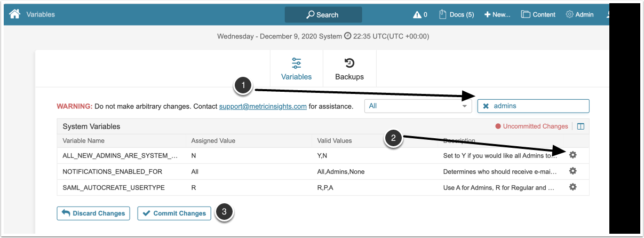Expand the All category dropdown

pos(418,106)
